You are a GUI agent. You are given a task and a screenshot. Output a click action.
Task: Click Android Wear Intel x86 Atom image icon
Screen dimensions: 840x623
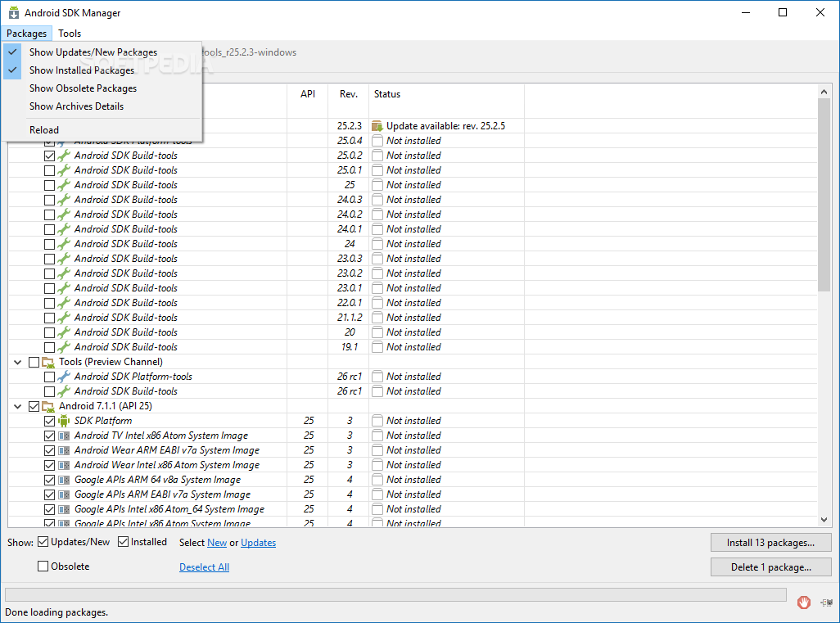tap(64, 465)
